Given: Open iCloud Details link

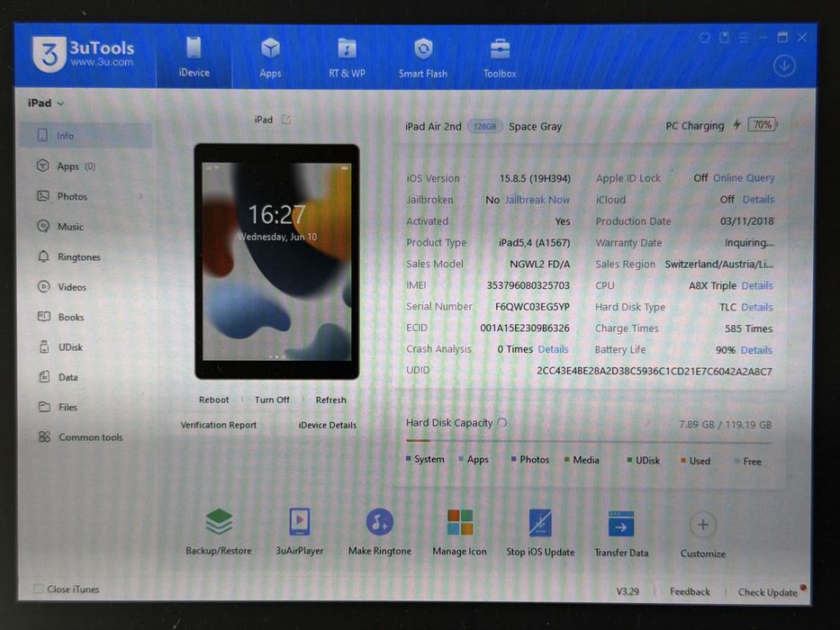Looking at the screenshot, I should pos(758,199).
